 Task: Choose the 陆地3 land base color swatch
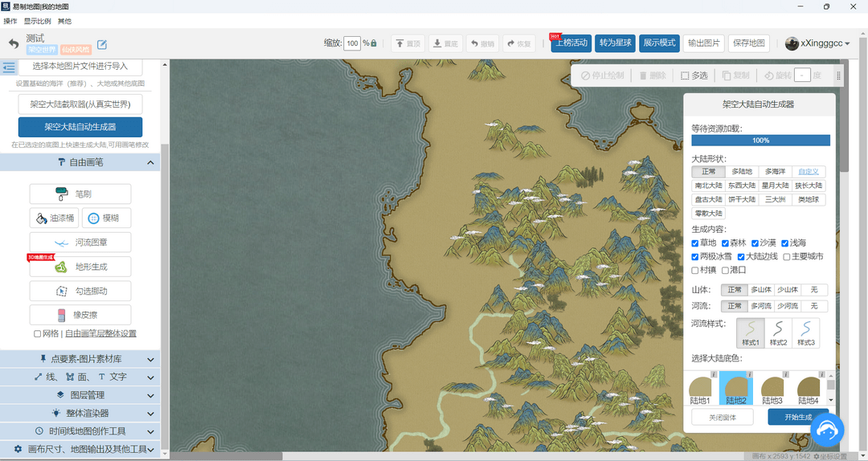point(772,390)
